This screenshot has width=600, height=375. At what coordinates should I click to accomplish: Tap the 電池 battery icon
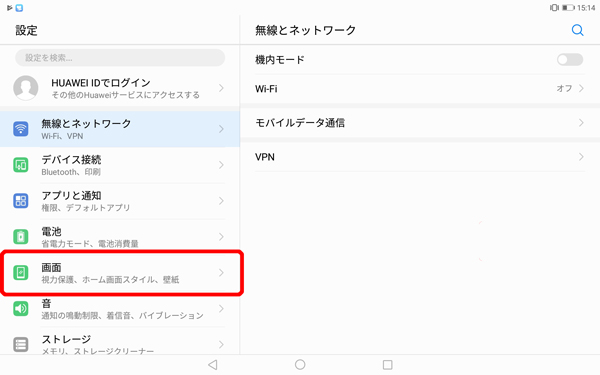(21, 236)
